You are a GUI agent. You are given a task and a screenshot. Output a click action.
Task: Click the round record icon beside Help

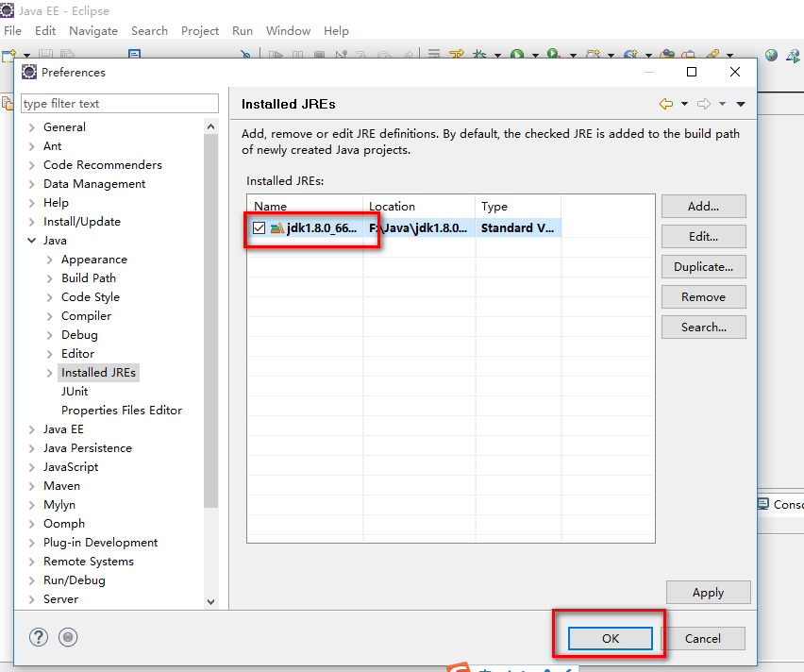67,637
